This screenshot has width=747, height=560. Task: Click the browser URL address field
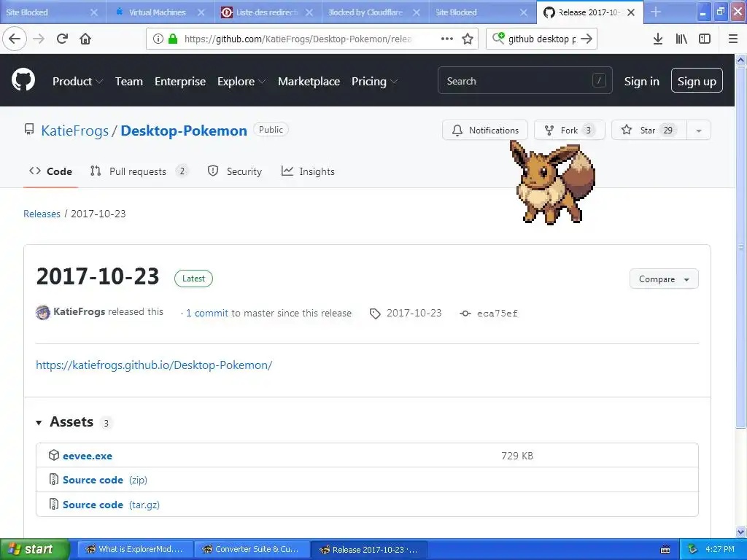pyautogui.click(x=298, y=39)
